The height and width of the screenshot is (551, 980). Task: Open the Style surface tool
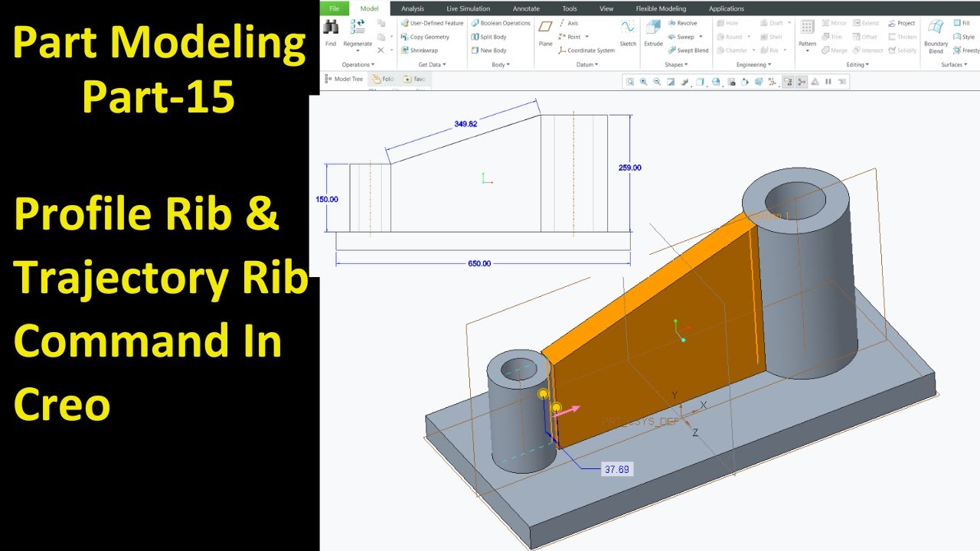point(965,37)
